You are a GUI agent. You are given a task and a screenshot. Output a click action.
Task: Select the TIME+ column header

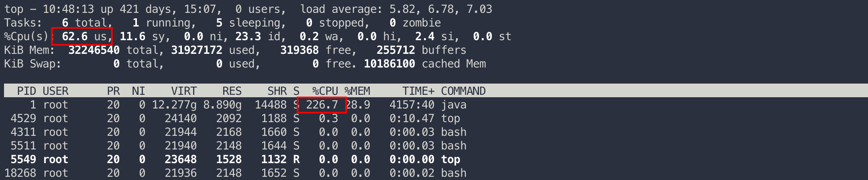coord(418,91)
